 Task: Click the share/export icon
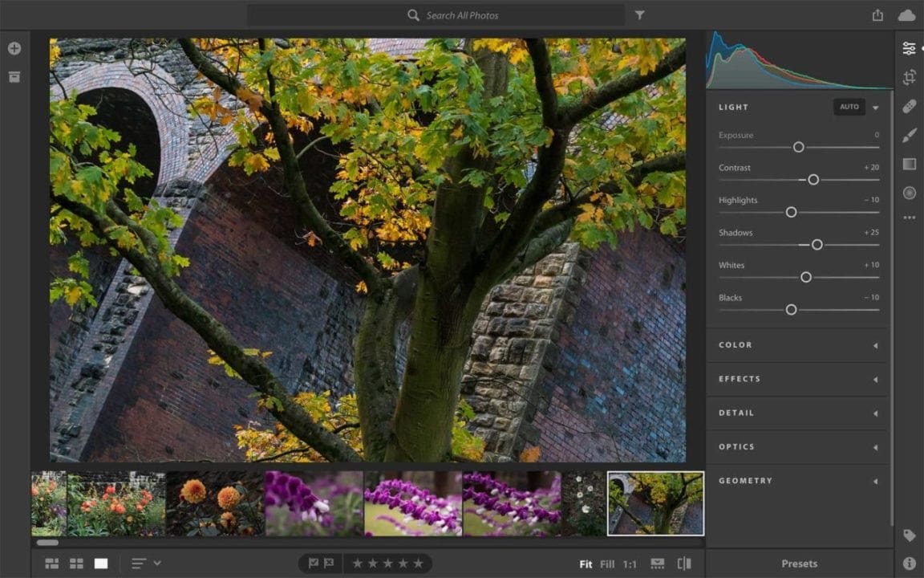[x=877, y=15]
